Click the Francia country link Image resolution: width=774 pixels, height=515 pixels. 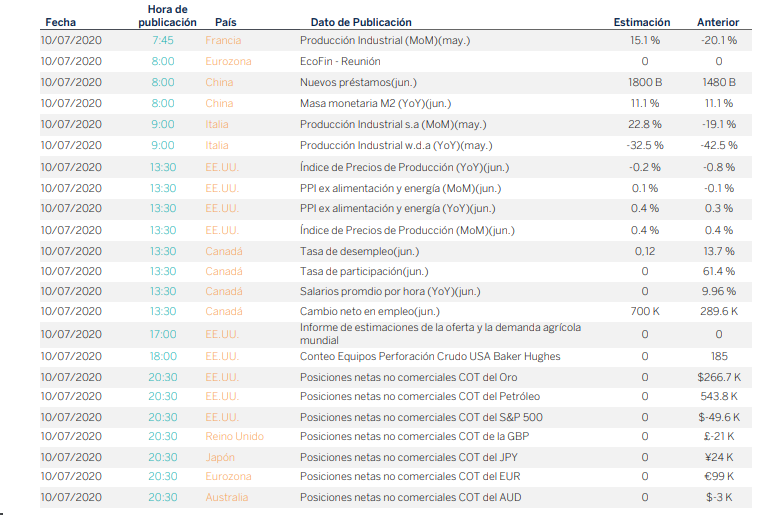(223, 40)
